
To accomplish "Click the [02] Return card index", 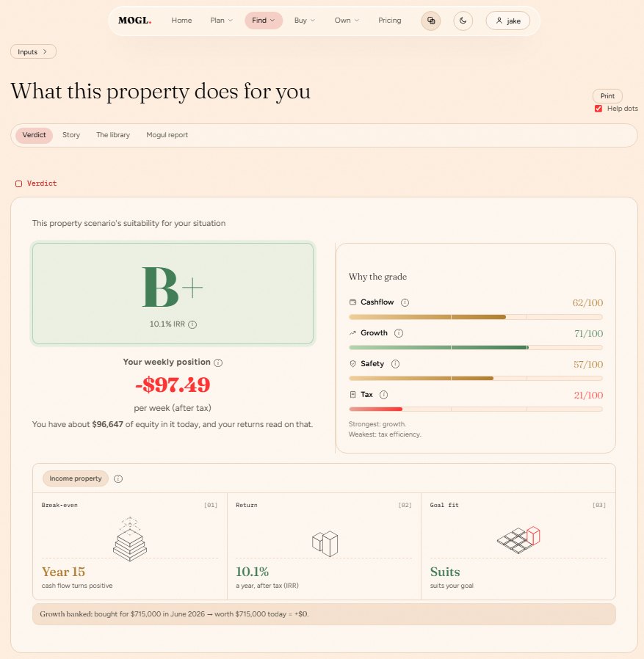I will point(405,505).
